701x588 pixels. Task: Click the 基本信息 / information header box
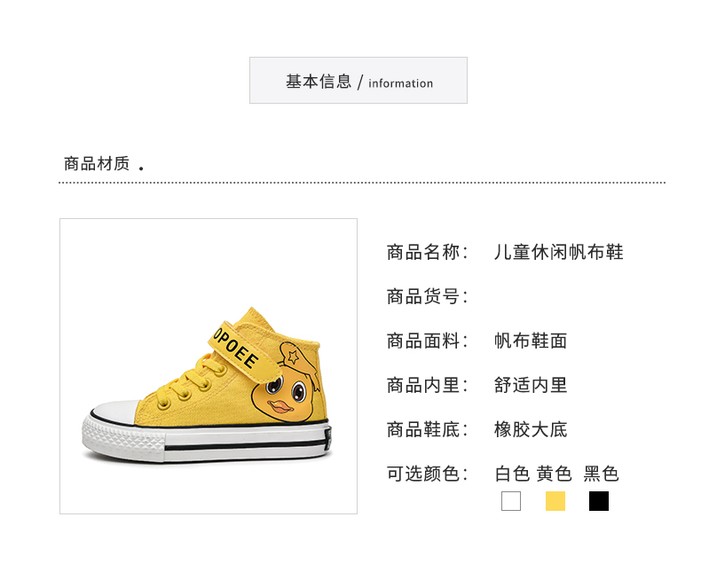[x=358, y=81]
